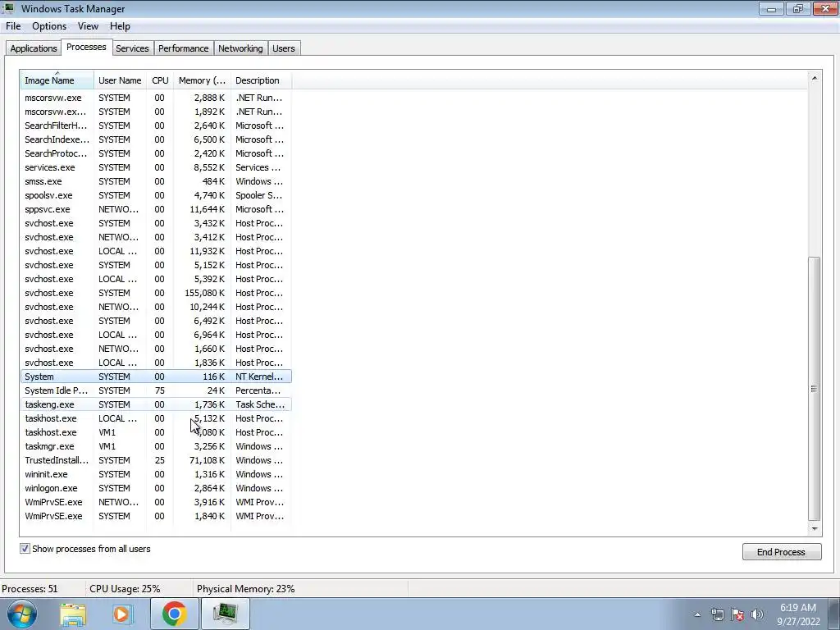This screenshot has width=840, height=630.
Task: Select svchost.exe using 155,080 K
Action: coord(156,293)
